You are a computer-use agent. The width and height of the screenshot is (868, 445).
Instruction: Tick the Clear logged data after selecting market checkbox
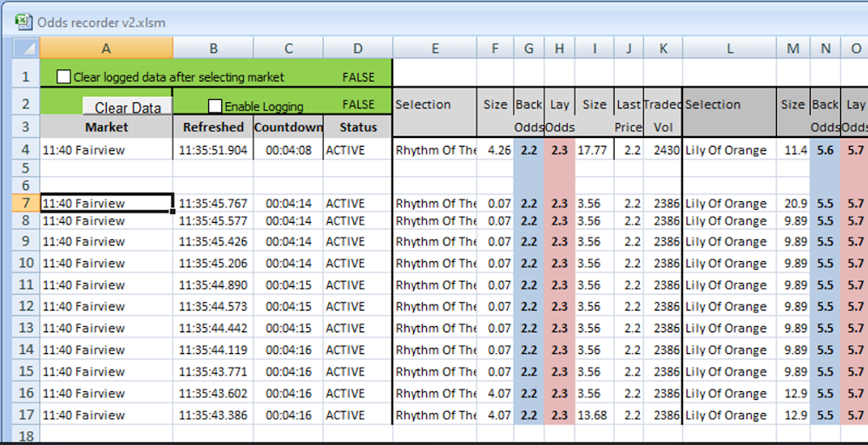(x=63, y=77)
